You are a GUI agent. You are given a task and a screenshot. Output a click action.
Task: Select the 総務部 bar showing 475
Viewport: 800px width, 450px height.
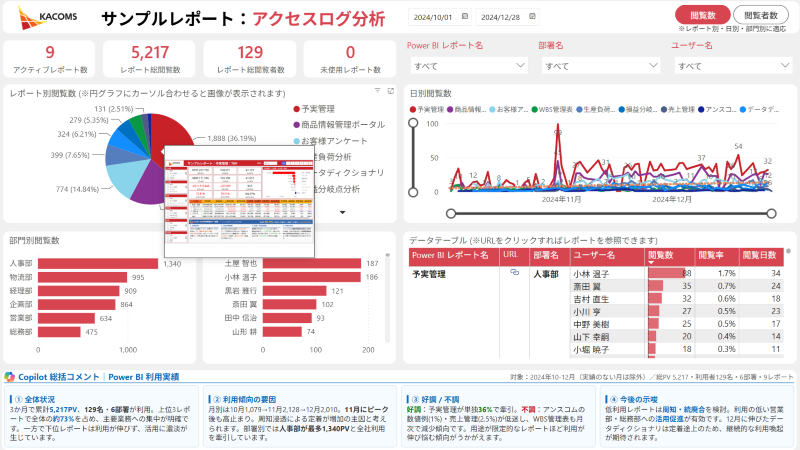click(59, 332)
